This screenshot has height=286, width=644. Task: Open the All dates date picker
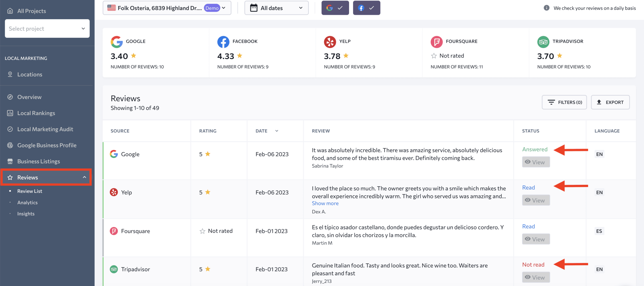(276, 8)
